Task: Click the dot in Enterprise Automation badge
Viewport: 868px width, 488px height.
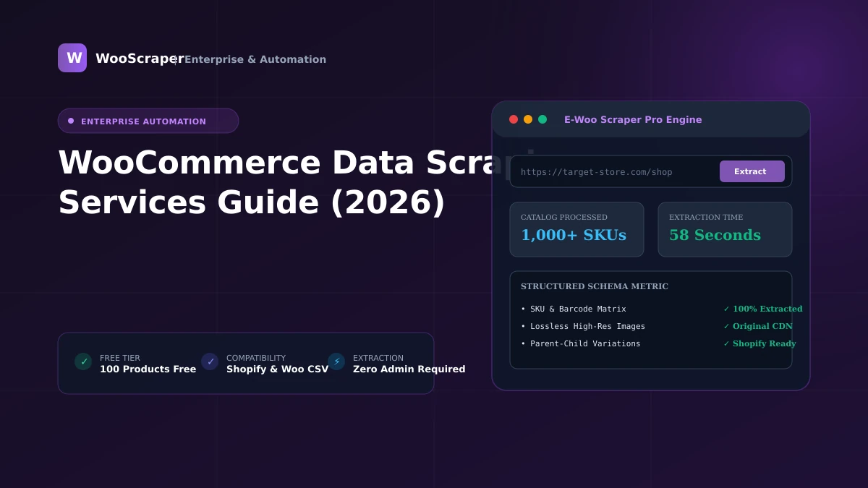Action: point(71,121)
